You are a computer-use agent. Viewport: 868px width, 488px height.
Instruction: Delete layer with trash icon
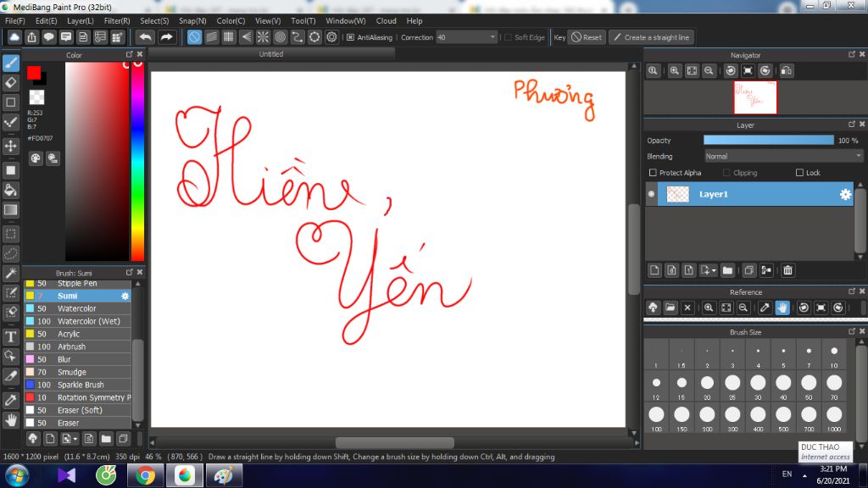click(x=787, y=270)
